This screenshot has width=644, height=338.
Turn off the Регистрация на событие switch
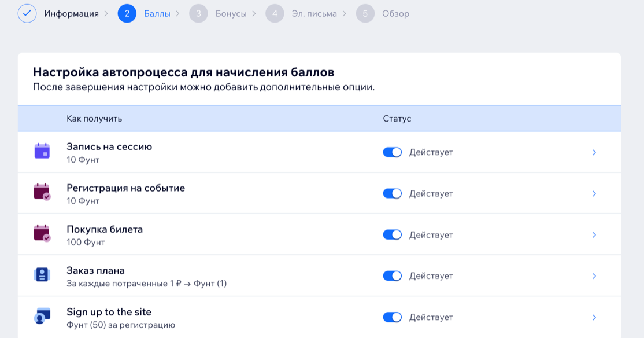click(392, 193)
